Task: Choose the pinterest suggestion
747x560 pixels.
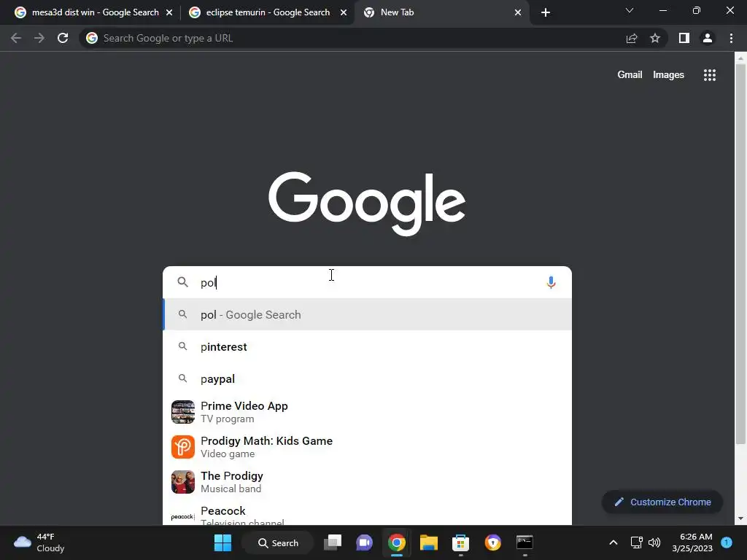Action: coord(367,346)
